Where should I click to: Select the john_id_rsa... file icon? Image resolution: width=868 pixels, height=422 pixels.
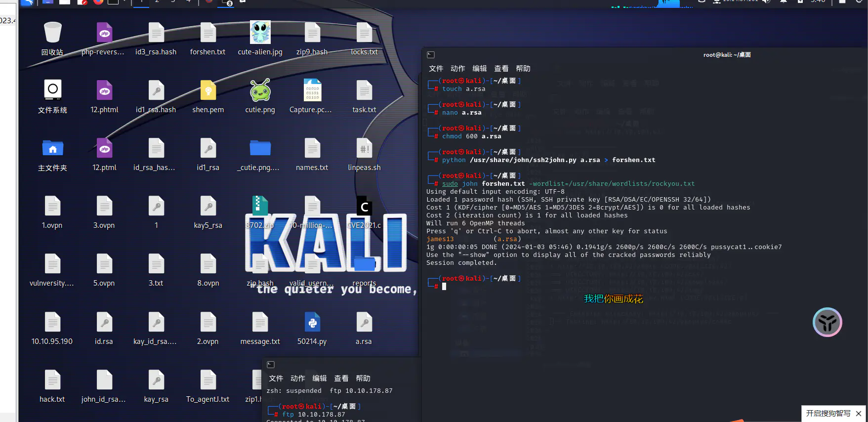click(x=104, y=380)
